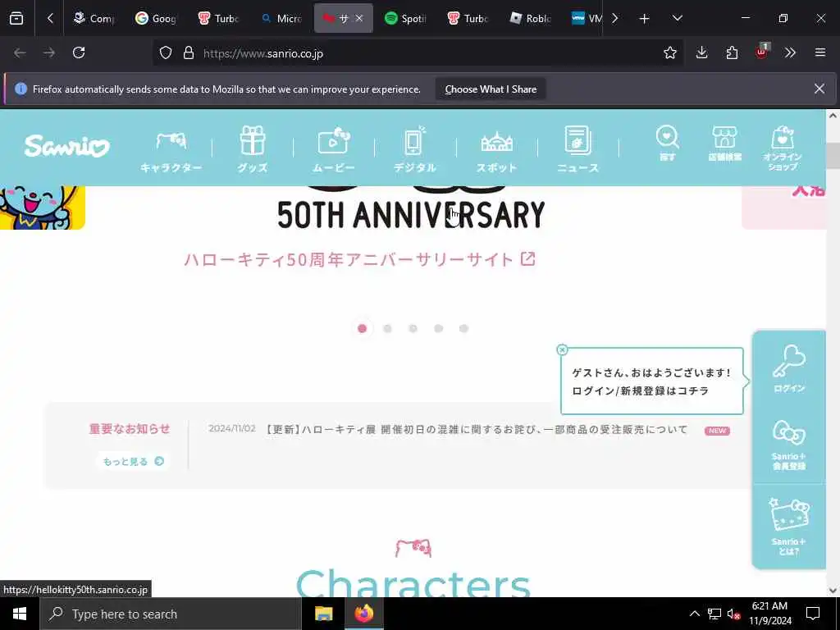Go back to the previous page
Viewport: 840px width, 630px height.
tap(20, 53)
